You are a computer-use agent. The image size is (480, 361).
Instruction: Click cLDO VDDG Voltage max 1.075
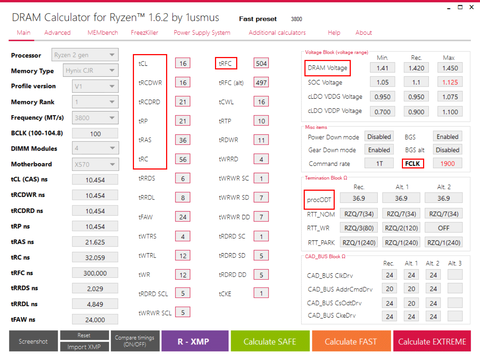coord(450,97)
